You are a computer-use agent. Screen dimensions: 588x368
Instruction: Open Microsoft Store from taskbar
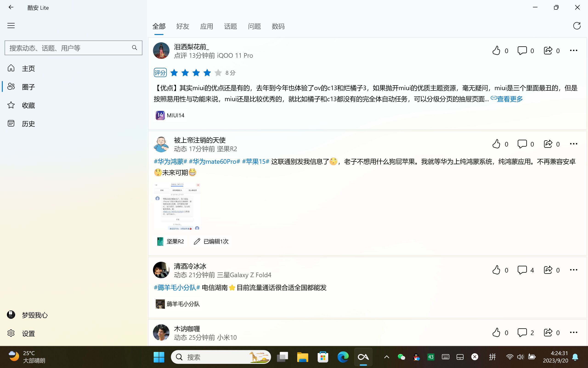323,357
